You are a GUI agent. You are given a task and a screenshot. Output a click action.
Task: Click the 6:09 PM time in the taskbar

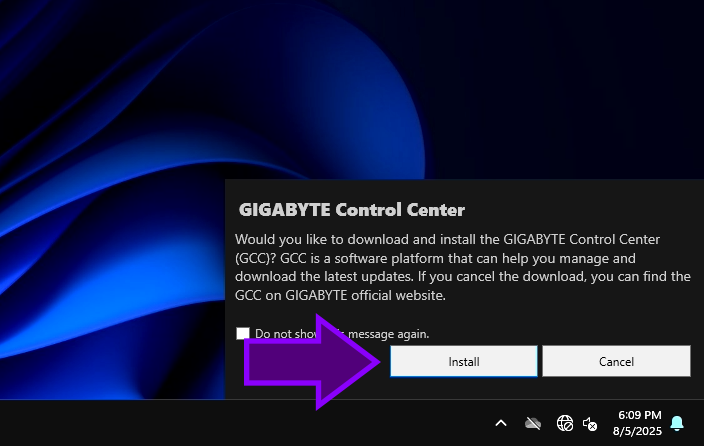tap(640, 415)
